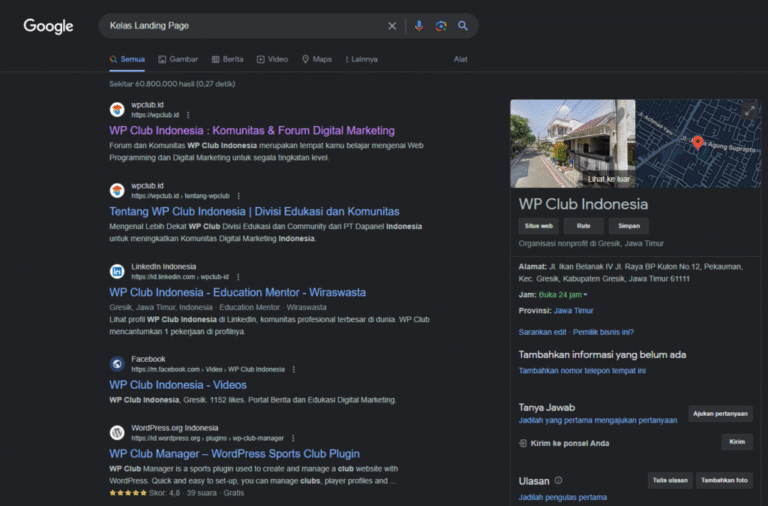Click the Sarankan edit link
Viewport: 768px width, 506px height.
pyautogui.click(x=543, y=332)
